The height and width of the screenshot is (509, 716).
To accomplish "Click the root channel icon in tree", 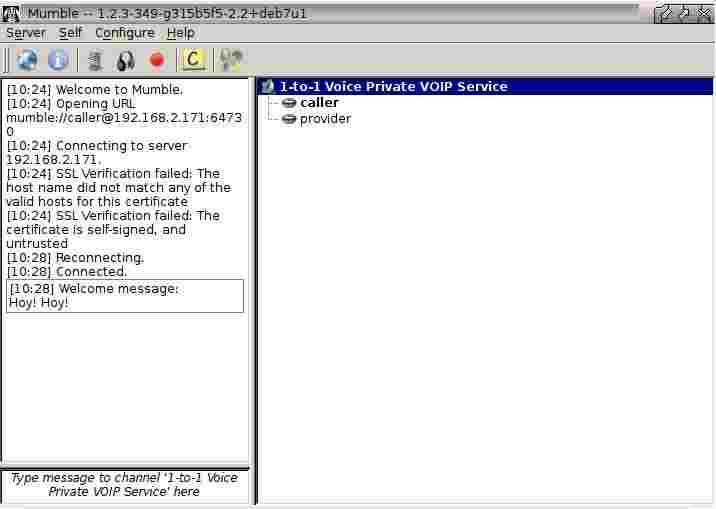I will [x=268, y=87].
